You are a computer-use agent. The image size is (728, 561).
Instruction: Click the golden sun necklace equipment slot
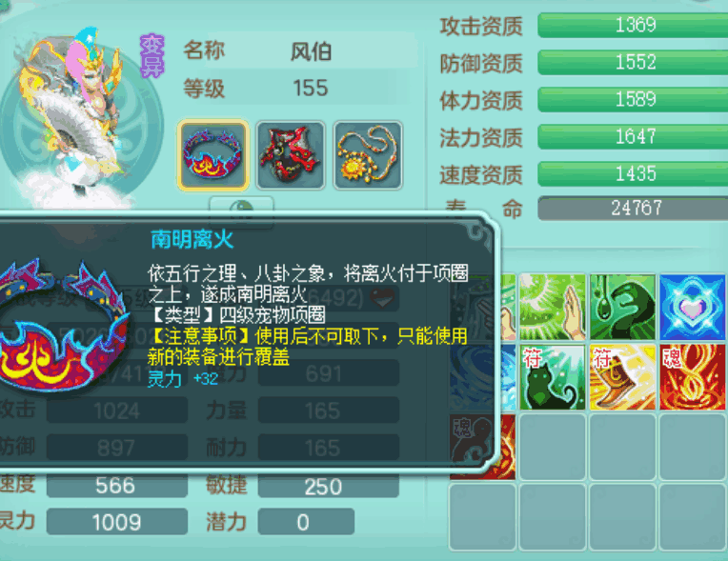(368, 155)
